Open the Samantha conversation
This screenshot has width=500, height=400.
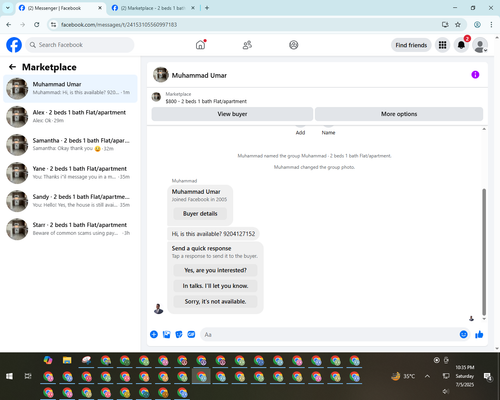point(70,145)
